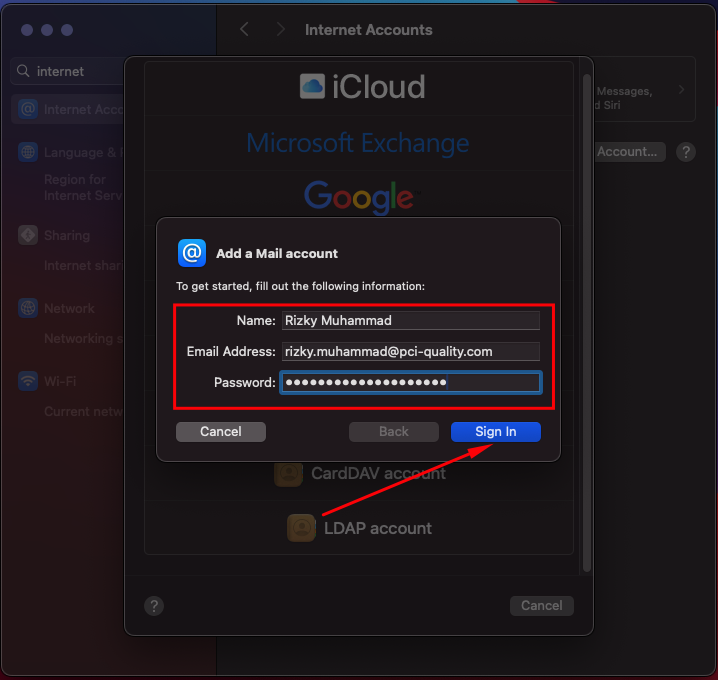Choose the Microsoft Exchange account option
The image size is (718, 680).
pyautogui.click(x=358, y=143)
